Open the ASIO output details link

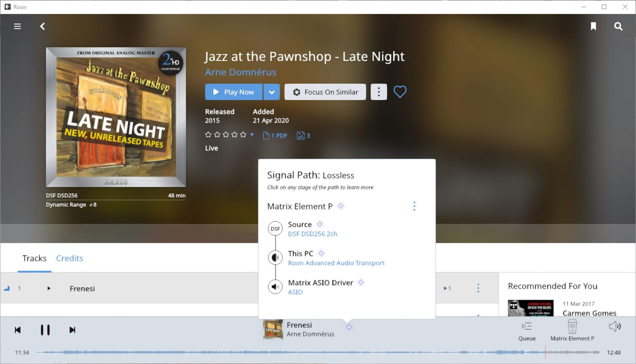pos(295,292)
